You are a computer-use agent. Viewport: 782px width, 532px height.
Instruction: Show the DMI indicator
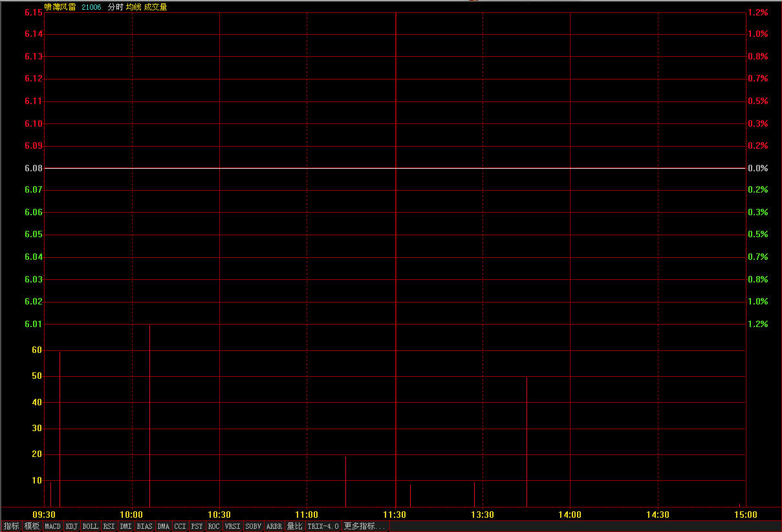coord(126,526)
